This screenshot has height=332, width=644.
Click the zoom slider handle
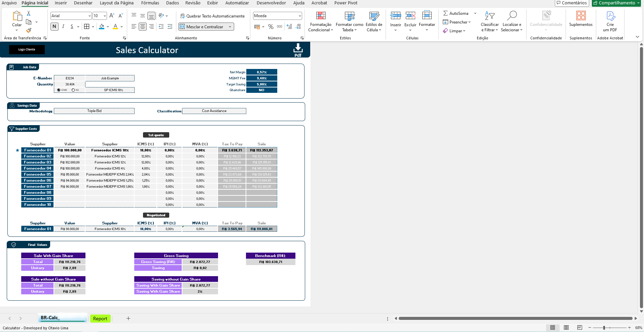(604, 328)
